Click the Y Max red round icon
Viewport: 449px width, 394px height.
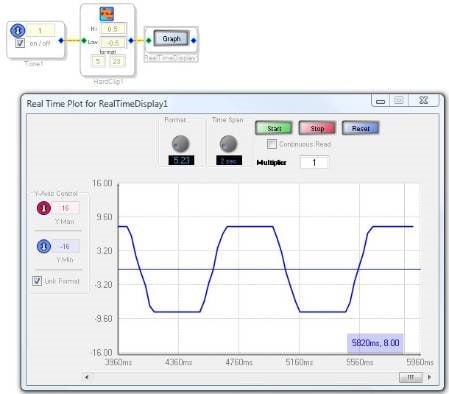(x=44, y=208)
